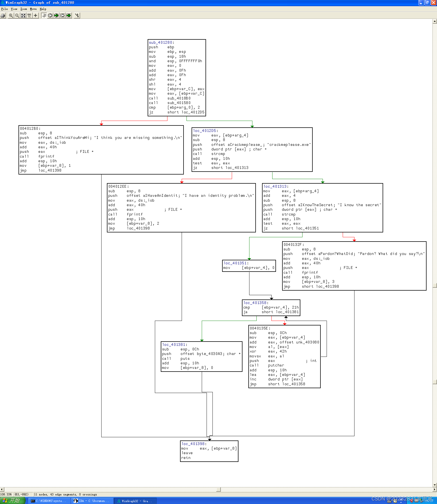Click the "call sub_4018B0" line
This screenshot has height=504, width=437.
click(x=170, y=98)
